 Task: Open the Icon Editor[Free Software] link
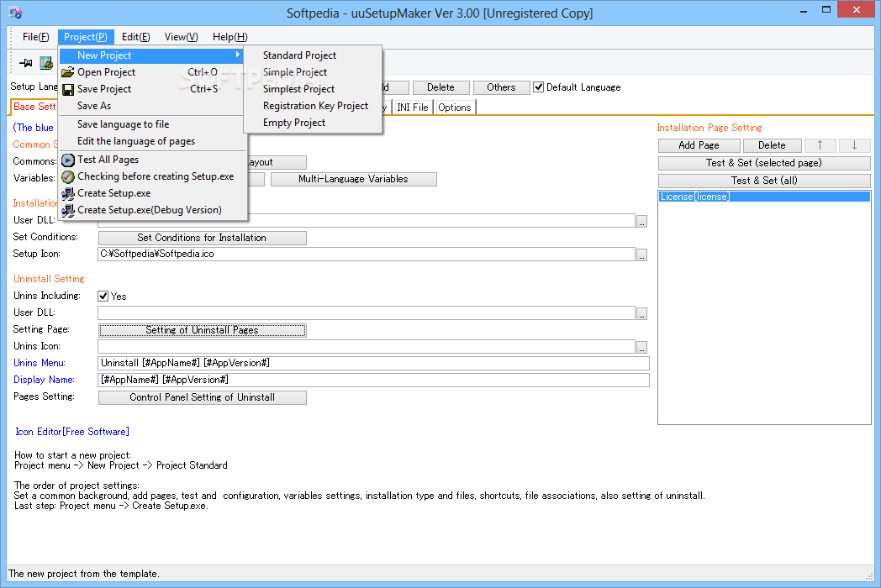(x=72, y=431)
